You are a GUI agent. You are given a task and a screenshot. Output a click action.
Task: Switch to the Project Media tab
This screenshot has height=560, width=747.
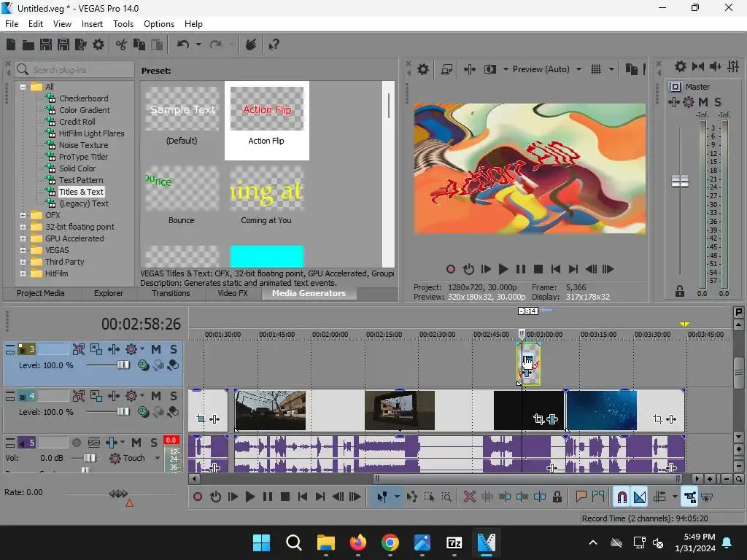tap(41, 293)
